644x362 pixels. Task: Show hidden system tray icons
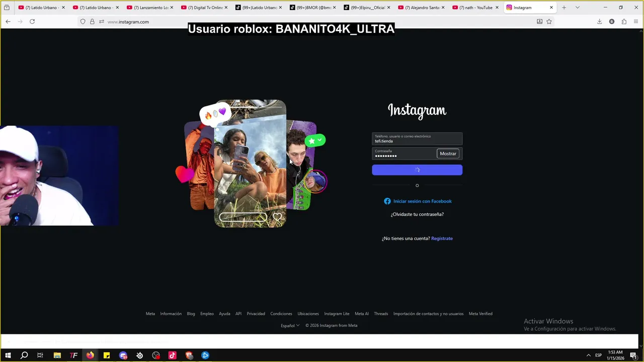(588, 355)
